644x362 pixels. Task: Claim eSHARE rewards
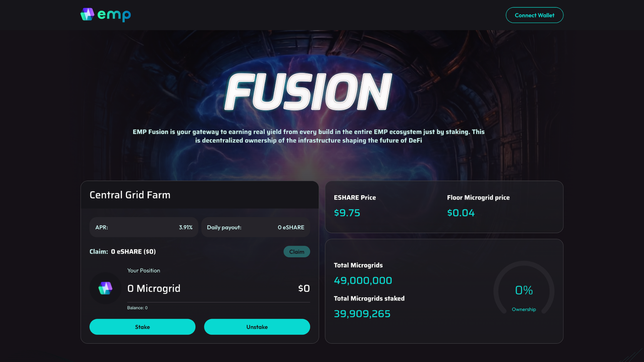coord(297,252)
